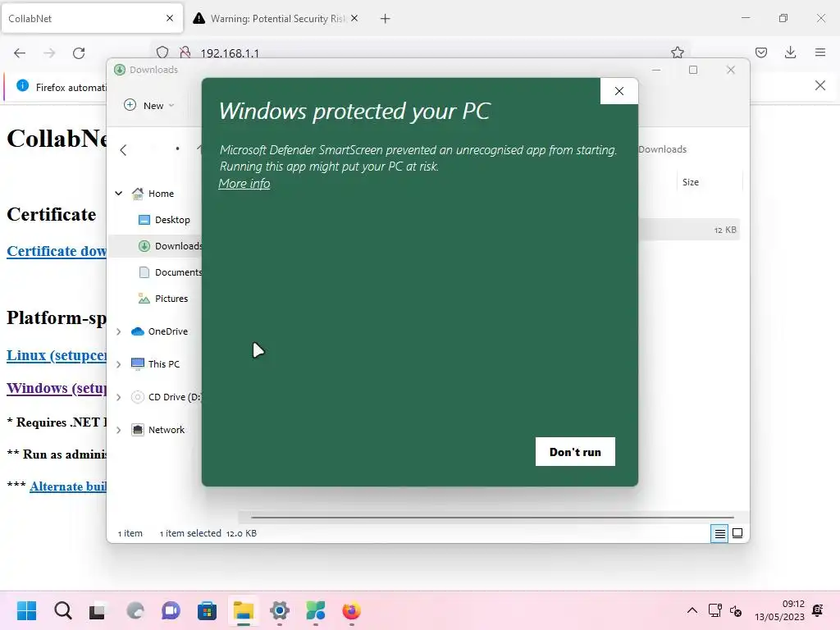
Task: Open the Firefox downloads panel
Action: (x=790, y=52)
